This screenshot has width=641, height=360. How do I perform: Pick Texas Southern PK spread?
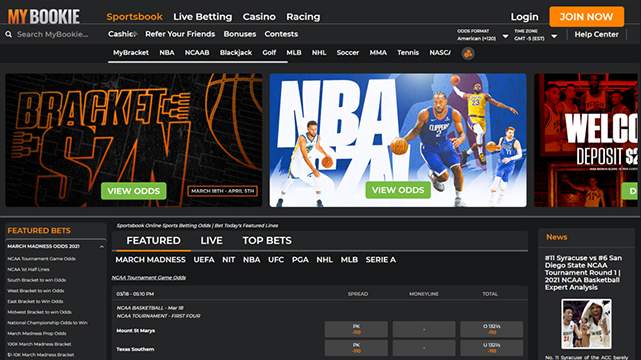pos(356,348)
